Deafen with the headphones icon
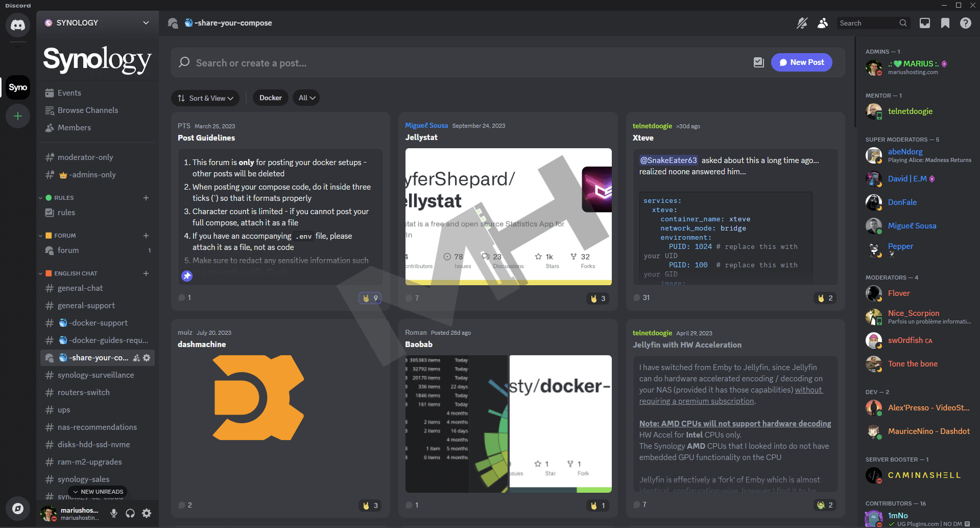 click(x=130, y=513)
